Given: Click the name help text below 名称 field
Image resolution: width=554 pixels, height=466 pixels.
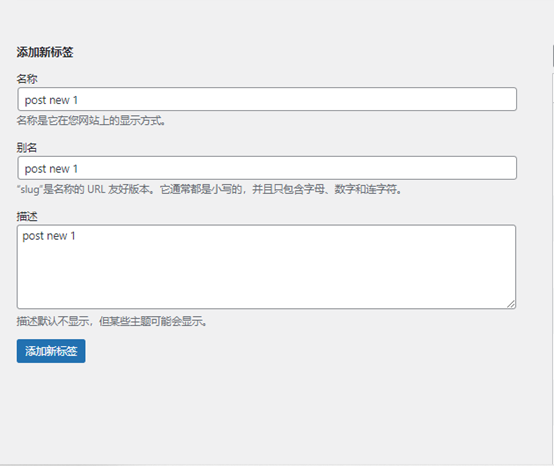Looking at the screenshot, I should (91, 120).
